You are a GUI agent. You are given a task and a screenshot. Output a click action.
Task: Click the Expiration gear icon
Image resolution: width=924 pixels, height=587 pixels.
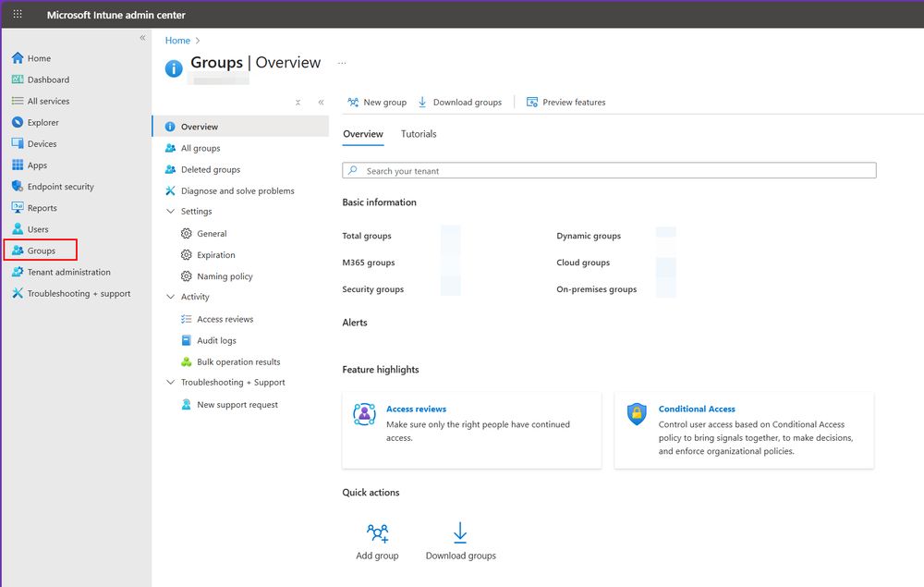click(x=187, y=254)
